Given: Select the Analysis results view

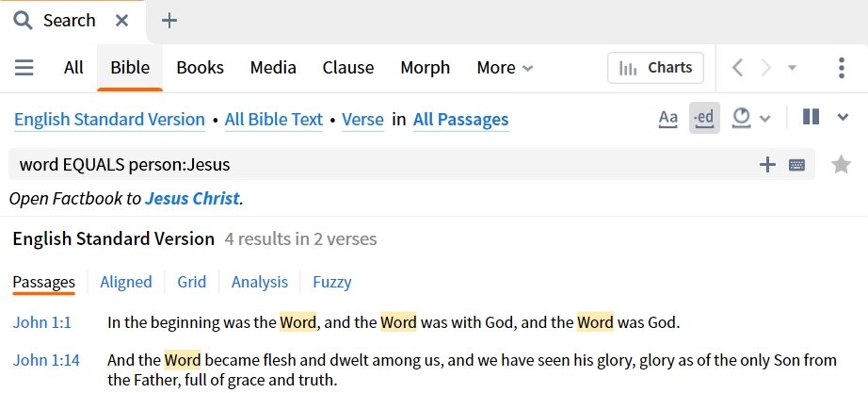Looking at the screenshot, I should click(260, 282).
